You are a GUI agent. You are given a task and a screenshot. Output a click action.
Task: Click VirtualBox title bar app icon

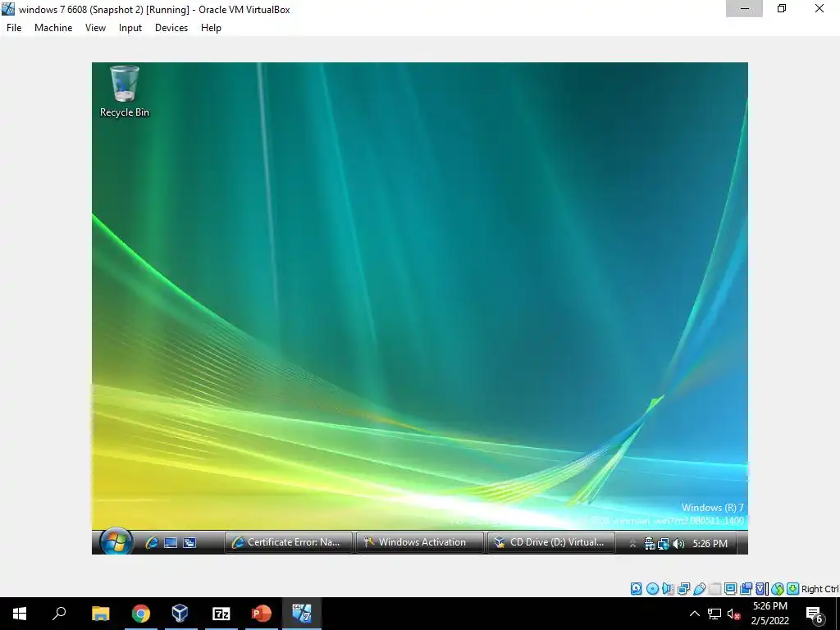point(8,9)
